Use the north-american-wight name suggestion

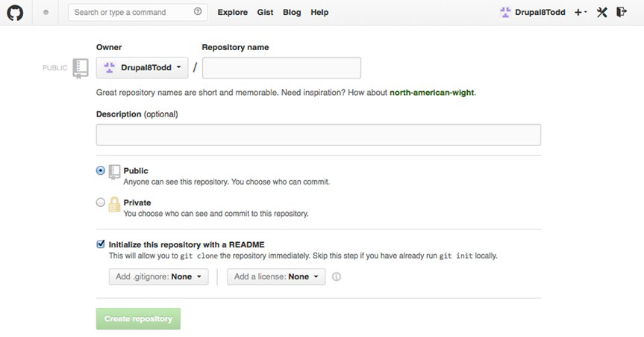pos(431,93)
